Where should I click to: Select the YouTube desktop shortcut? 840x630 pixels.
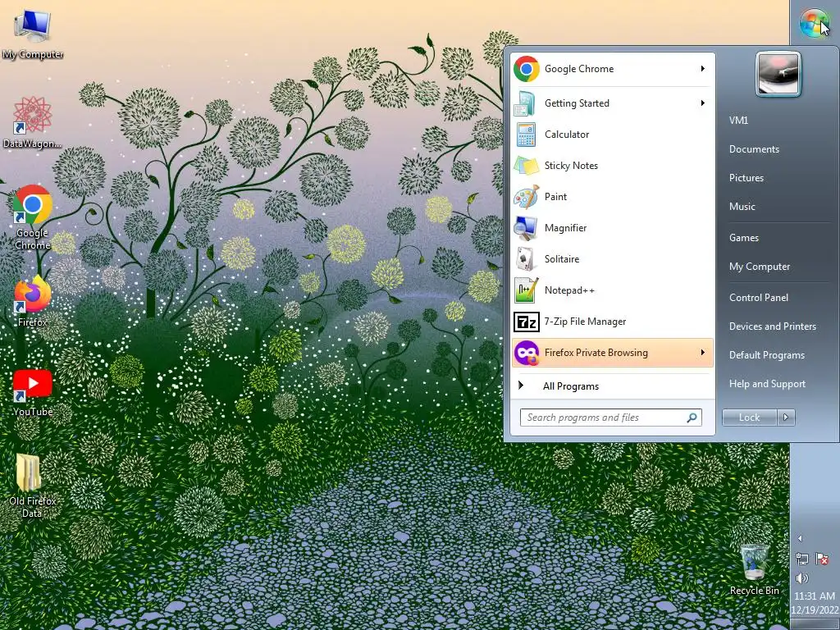33,392
